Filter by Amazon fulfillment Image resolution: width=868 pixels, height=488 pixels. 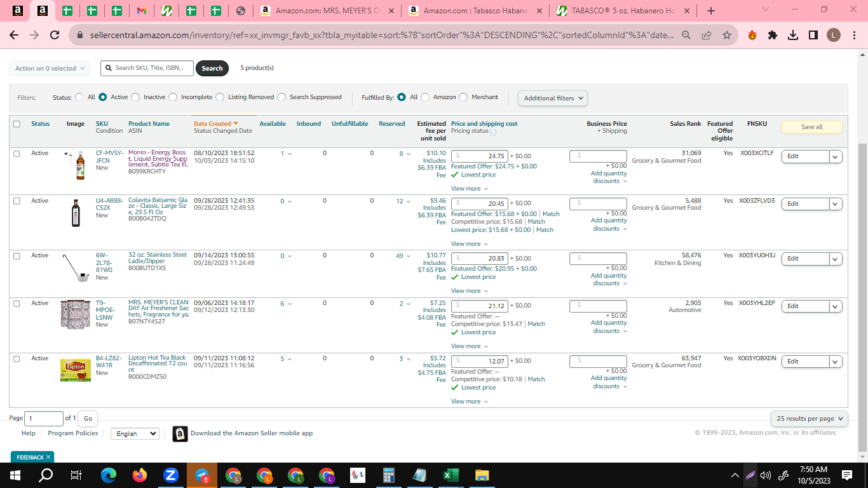[425, 97]
